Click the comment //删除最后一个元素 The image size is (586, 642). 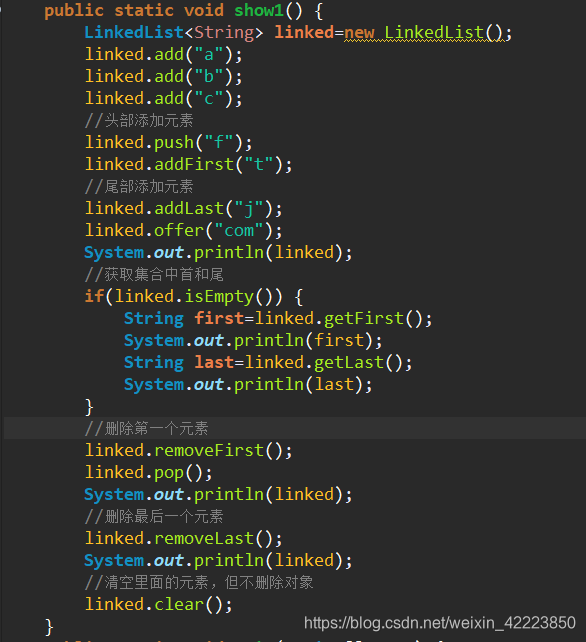click(x=154, y=516)
